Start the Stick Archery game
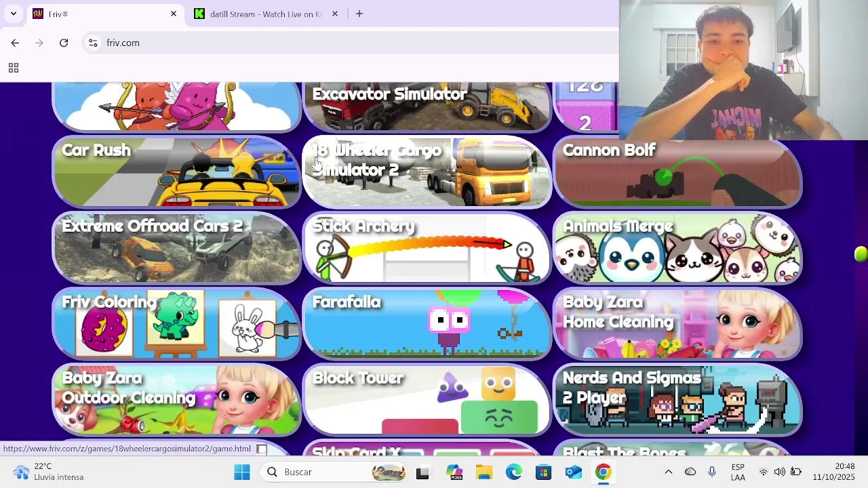 point(427,248)
